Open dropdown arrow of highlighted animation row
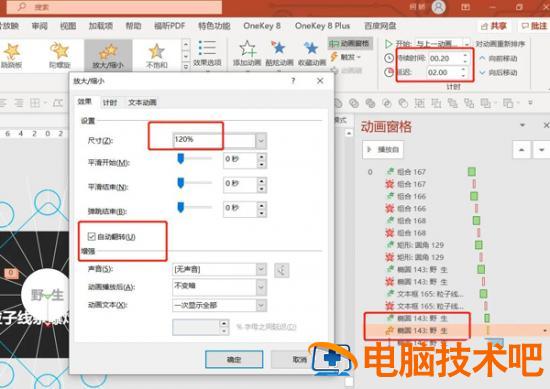Screen dimensions: 550x389 pos(544,330)
